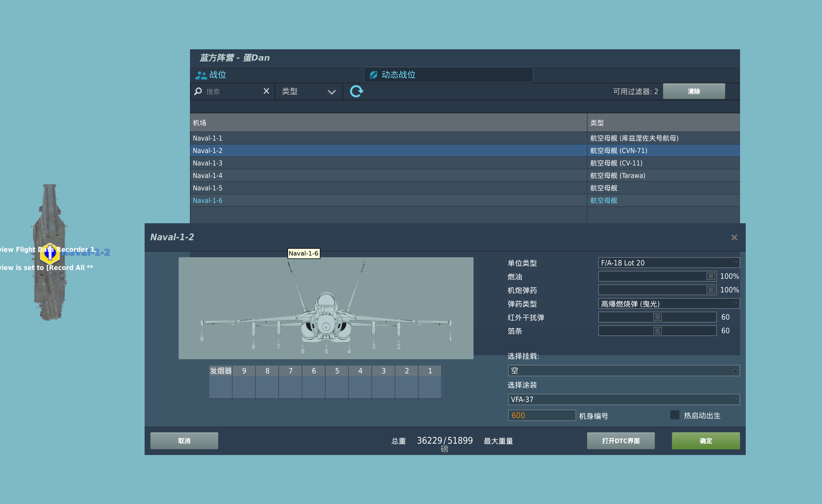Expand the VFA-37 livery dropdown

tap(623, 399)
